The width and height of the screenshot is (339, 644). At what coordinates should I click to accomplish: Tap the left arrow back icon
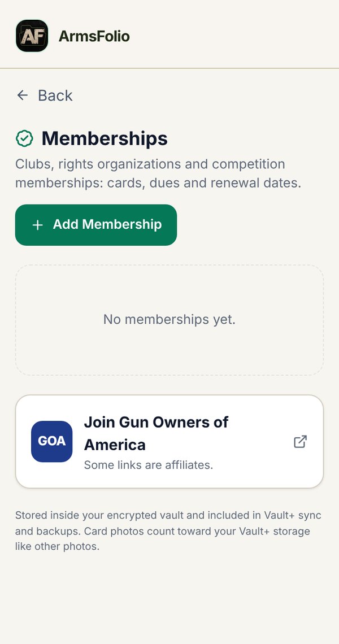pos(22,95)
